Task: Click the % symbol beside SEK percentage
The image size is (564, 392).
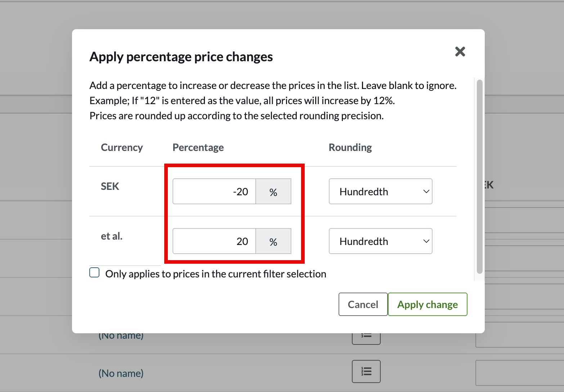Action: [x=273, y=192]
